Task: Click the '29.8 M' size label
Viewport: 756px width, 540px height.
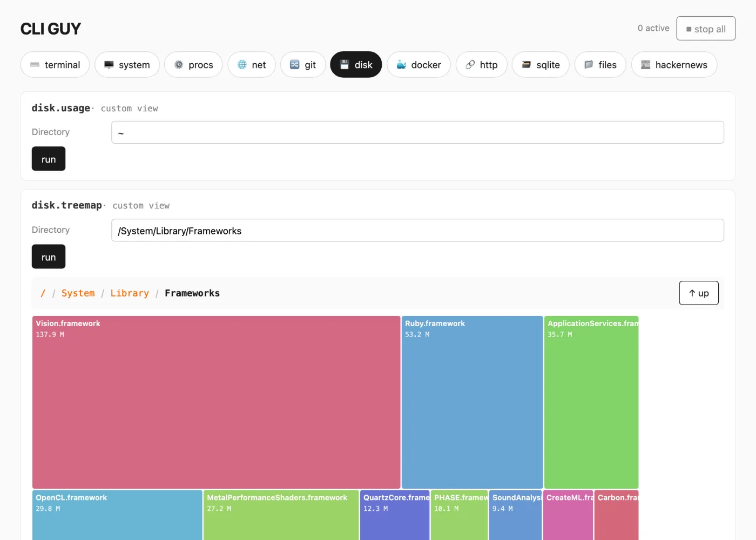Action: pos(48,509)
